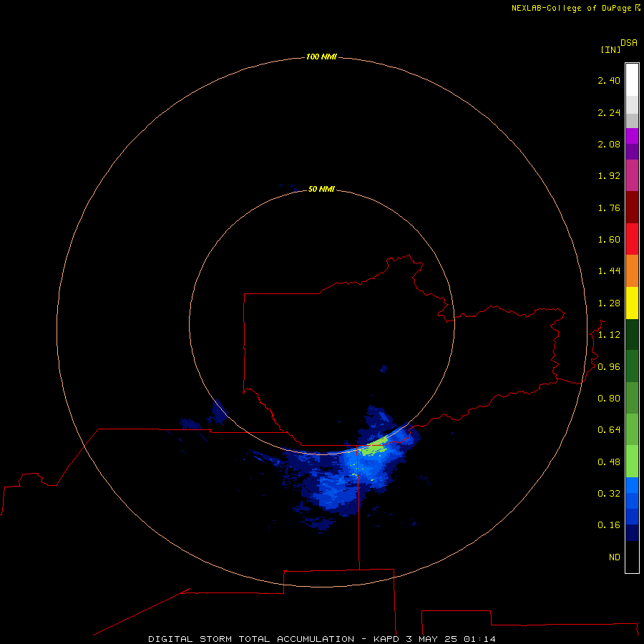Screen dimensions: 644x644
Task: Click the 2.40 legend value
Action: click(x=609, y=80)
